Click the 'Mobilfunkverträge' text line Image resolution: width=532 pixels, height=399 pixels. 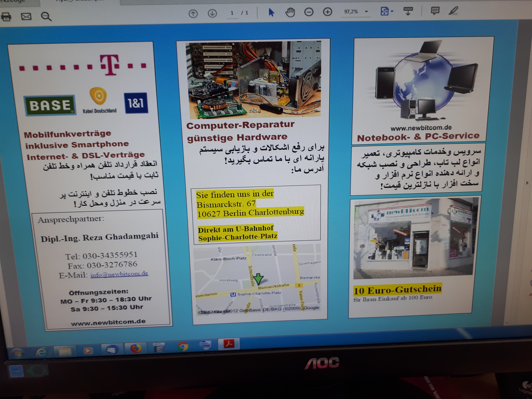click(x=68, y=134)
